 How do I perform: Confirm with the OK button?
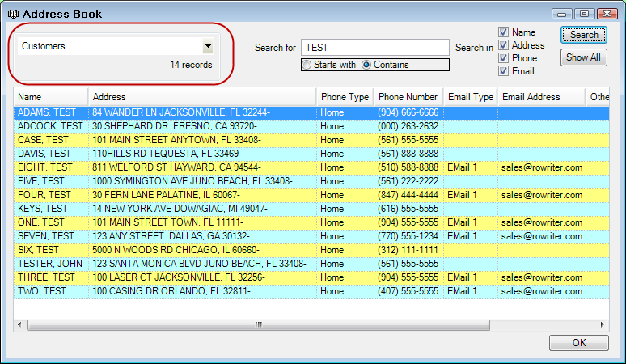click(x=578, y=343)
